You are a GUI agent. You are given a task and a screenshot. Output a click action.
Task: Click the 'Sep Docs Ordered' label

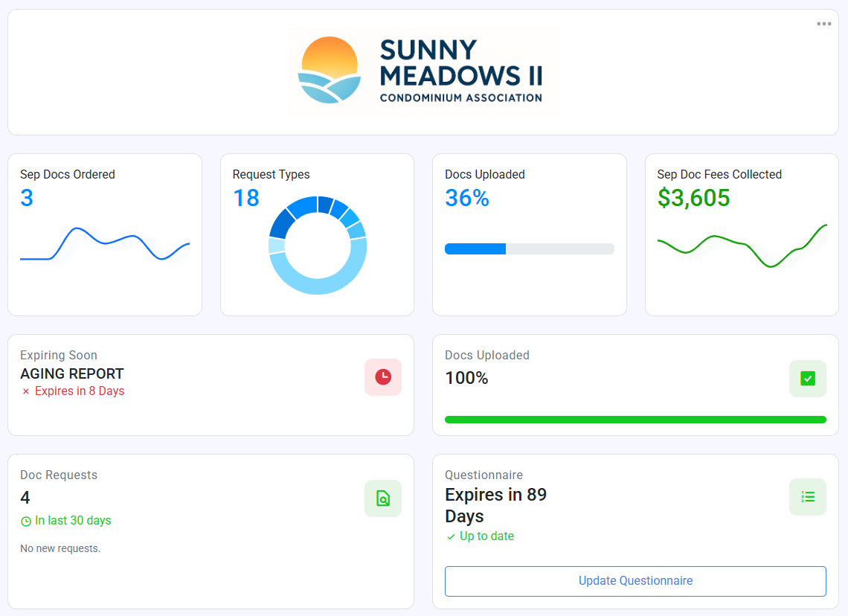[x=68, y=174]
